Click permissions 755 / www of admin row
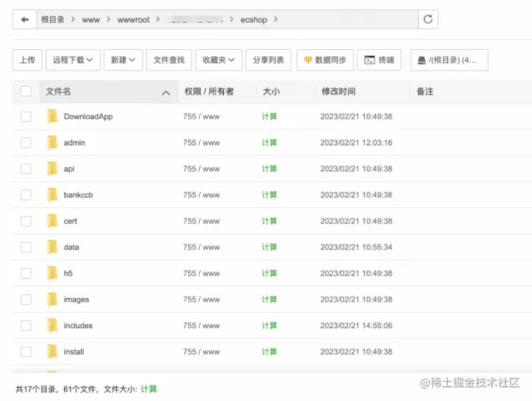 [201, 142]
